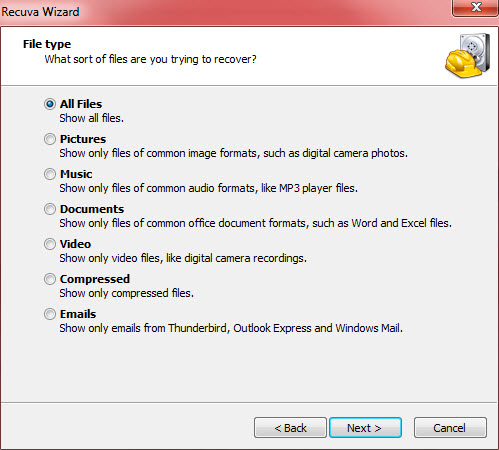Click the Next button
The width and height of the screenshot is (499, 450).
[x=365, y=428]
